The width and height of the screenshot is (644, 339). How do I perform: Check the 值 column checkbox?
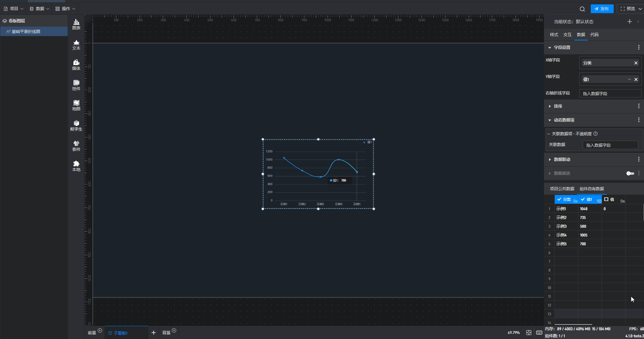pos(606,199)
